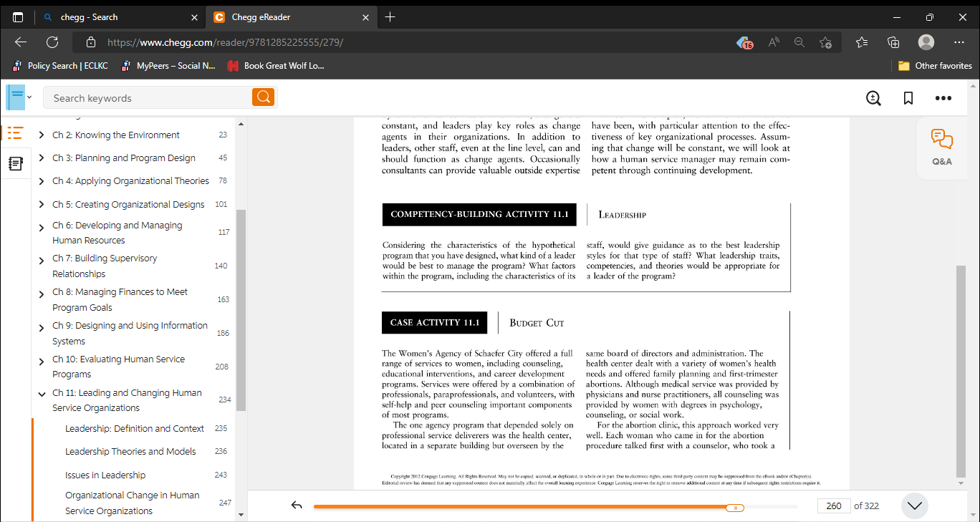Switch to the Chegg eReader tab
This screenshot has height=522, width=980.
[x=292, y=17]
